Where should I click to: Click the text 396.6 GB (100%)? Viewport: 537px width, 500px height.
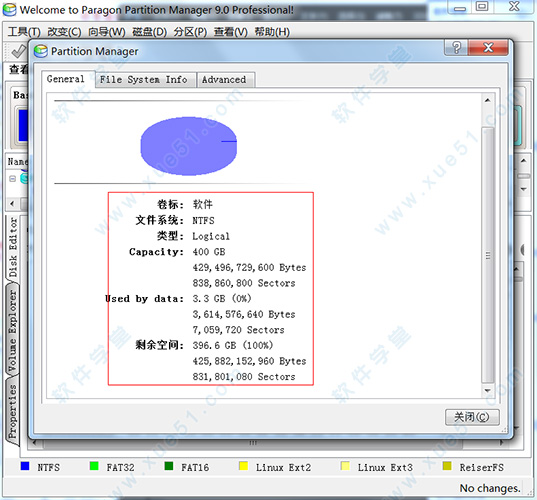pos(233,345)
